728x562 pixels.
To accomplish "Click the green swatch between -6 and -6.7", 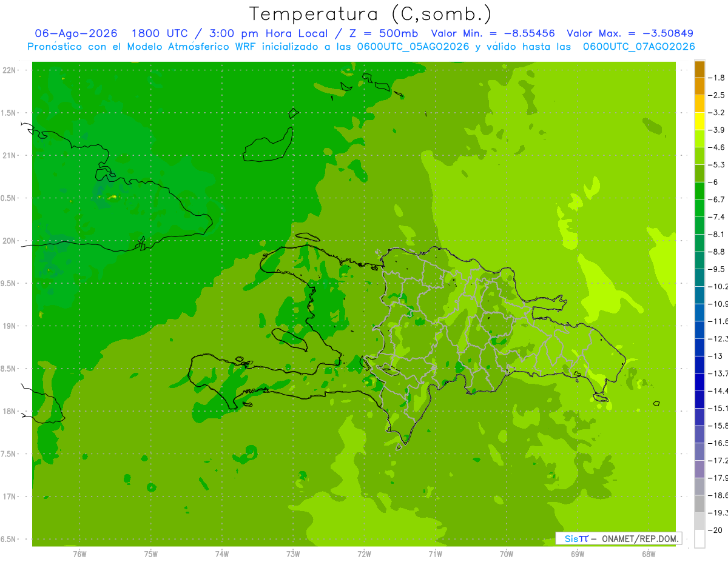I will click(x=699, y=191).
